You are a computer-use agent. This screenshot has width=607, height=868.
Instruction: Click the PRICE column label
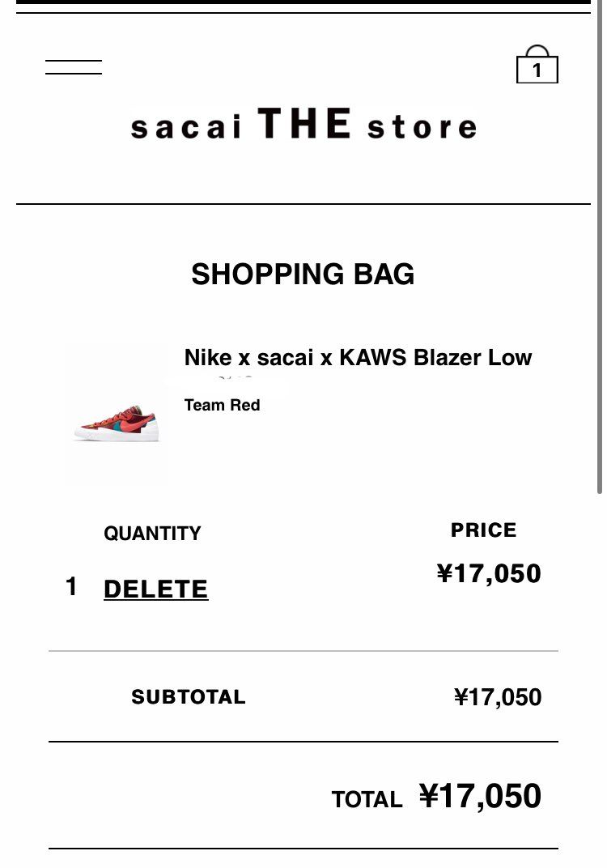click(484, 530)
